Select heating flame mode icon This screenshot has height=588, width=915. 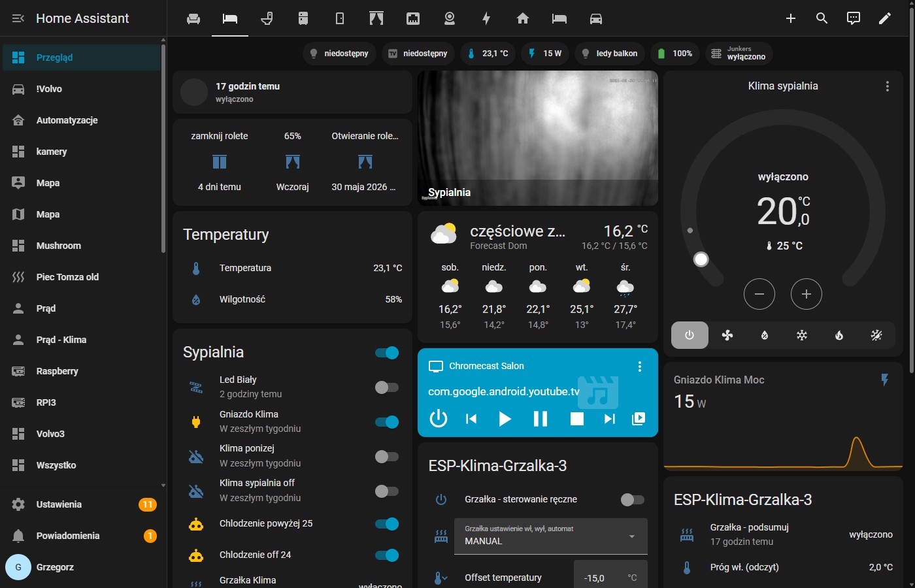(839, 335)
